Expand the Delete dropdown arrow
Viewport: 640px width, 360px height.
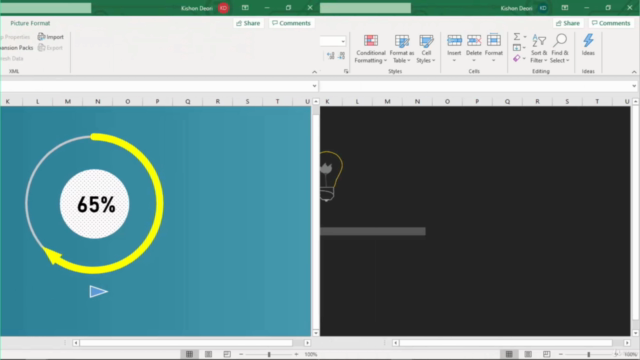474,60
